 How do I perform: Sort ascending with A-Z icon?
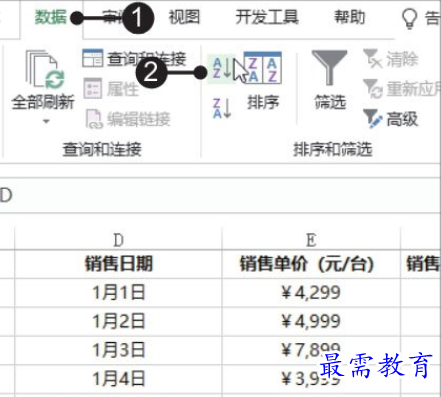222,69
